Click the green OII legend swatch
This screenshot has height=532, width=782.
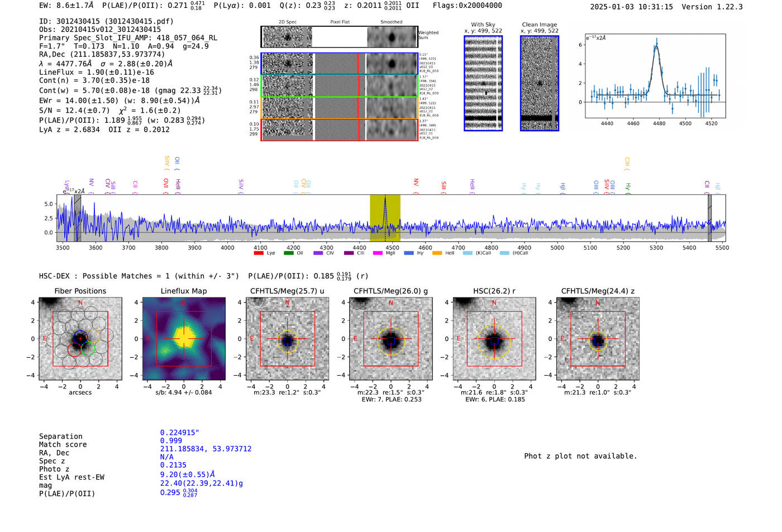pos(289,253)
